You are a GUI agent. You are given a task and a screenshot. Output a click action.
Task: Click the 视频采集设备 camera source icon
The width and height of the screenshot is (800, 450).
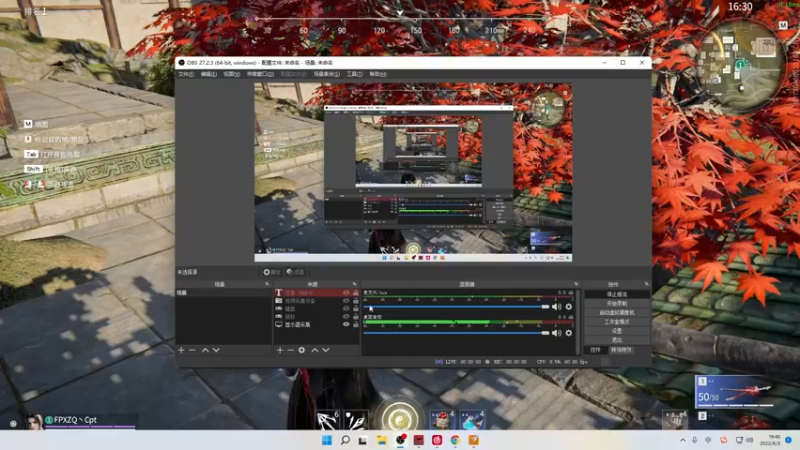click(279, 301)
